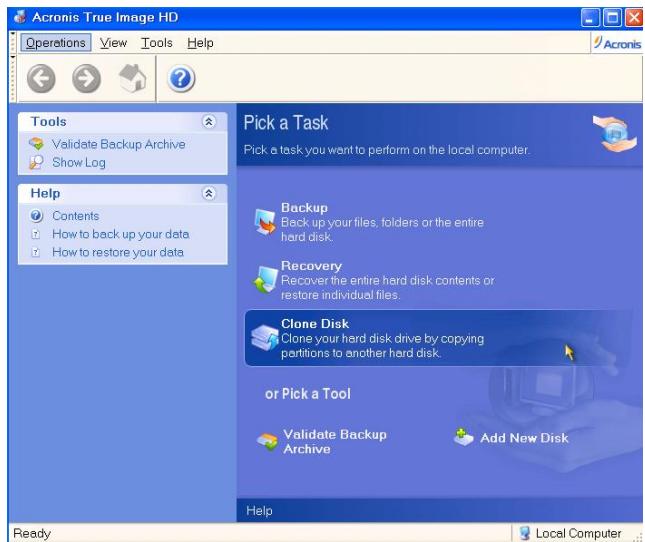Open the Operations menu

coord(56,43)
